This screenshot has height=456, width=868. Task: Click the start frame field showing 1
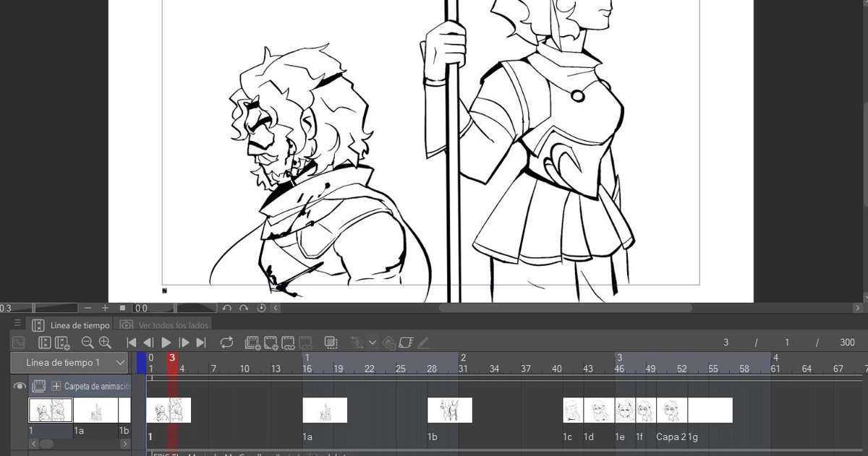tap(787, 343)
